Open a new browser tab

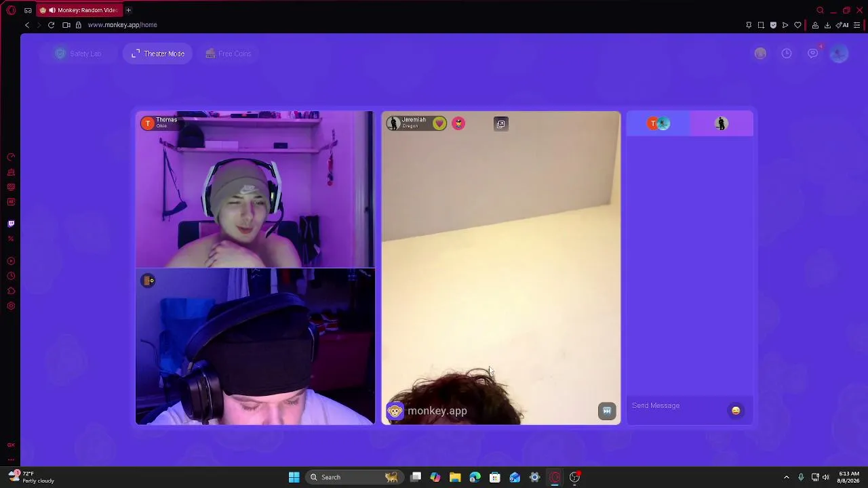128,10
